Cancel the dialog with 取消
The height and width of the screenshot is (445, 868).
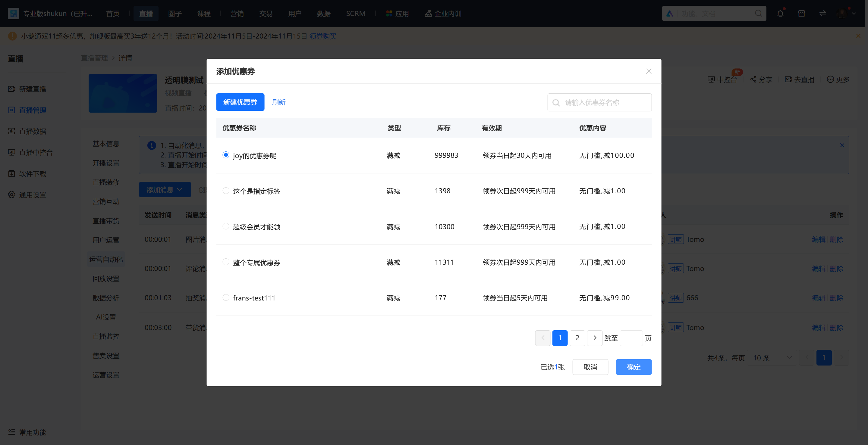590,367
